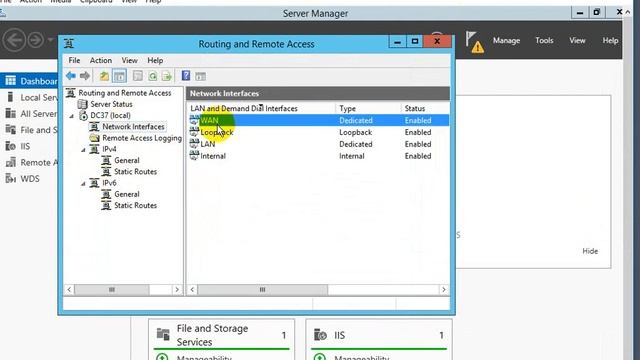
Task: Click the IIS icon in Server Manager sidebar
Action: tap(11, 146)
